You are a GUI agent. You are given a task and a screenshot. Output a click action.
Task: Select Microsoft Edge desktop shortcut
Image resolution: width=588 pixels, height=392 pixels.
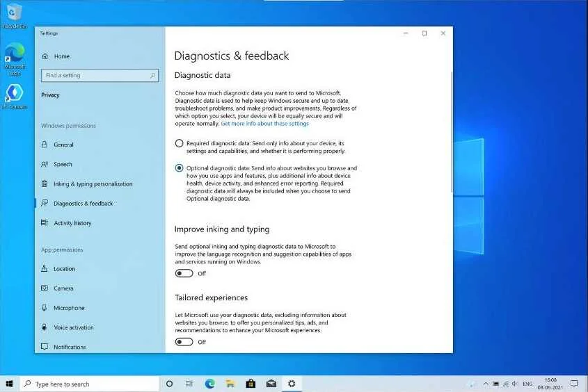pos(15,60)
